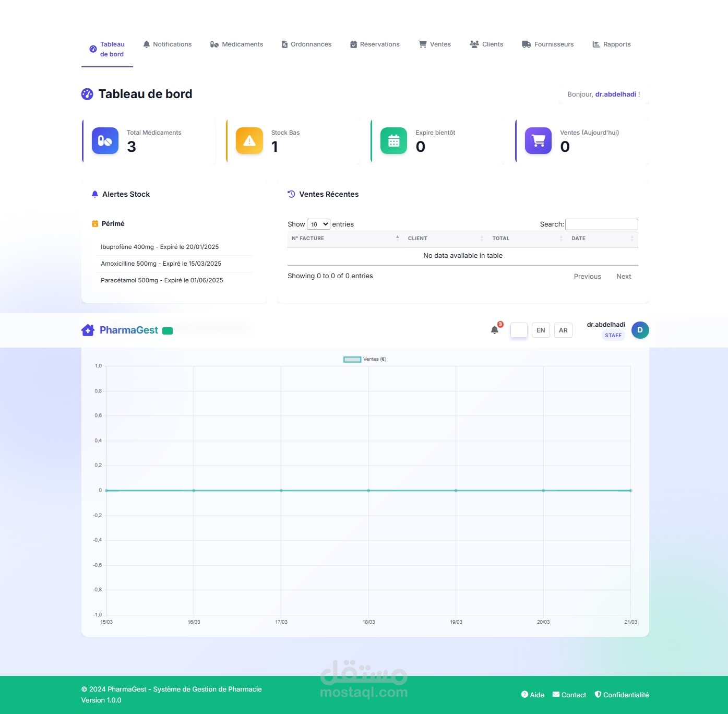Click the calendar icon beside Périmé

tap(95, 224)
